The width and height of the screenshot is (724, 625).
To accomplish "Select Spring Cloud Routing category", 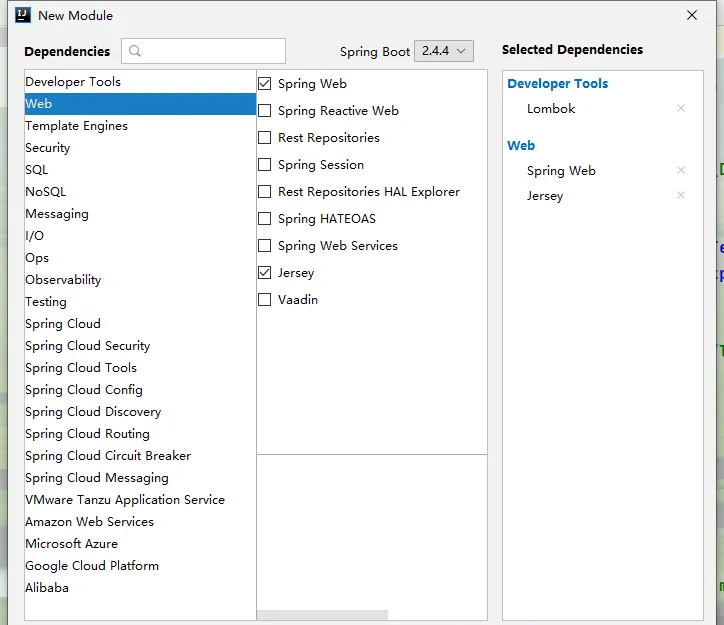I will (x=140, y=434).
